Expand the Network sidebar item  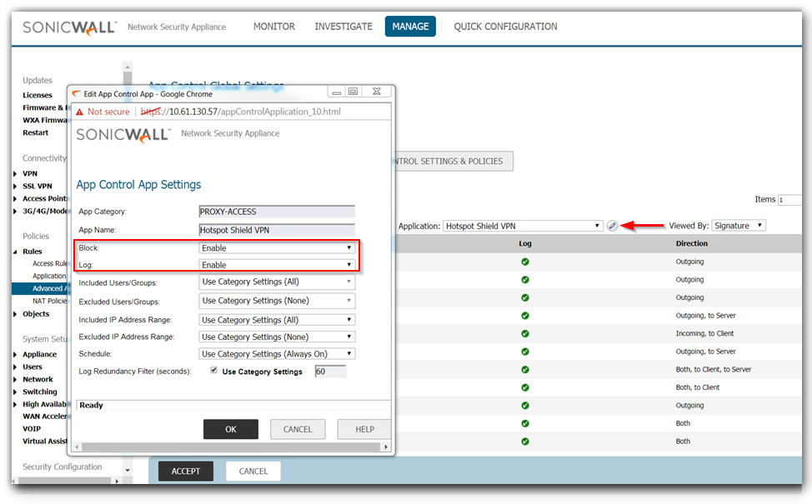click(x=15, y=379)
